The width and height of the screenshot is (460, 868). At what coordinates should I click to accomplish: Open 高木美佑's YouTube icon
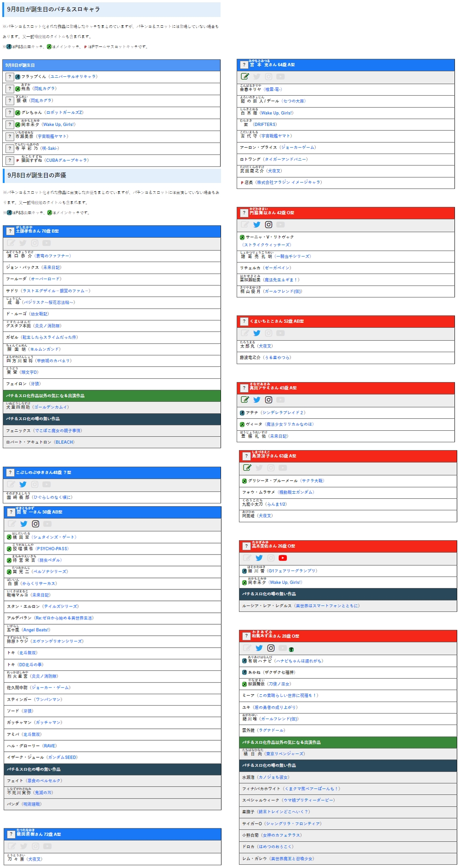[283, 558]
